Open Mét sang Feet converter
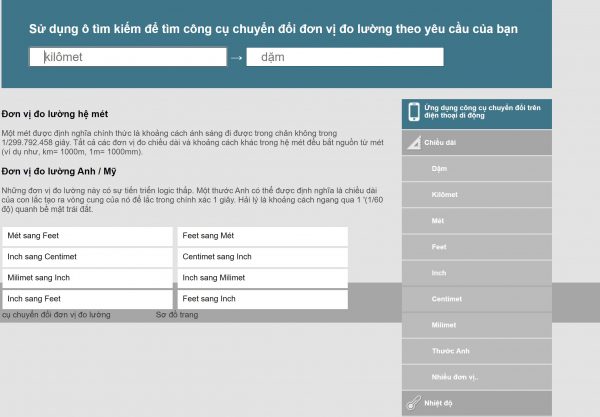This screenshot has height=417, width=600. pos(88,236)
